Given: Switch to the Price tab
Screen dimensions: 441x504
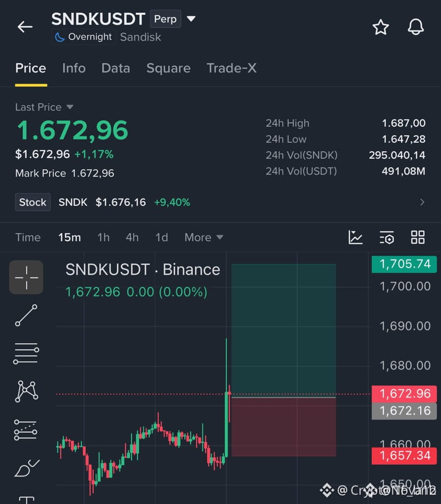Looking at the screenshot, I should 30,68.
